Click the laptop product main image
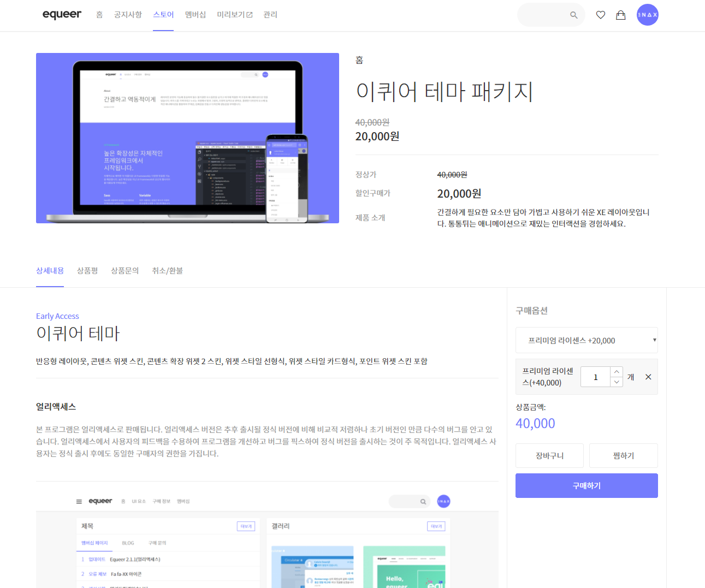Screen dimensions: 705x588 click(x=187, y=138)
